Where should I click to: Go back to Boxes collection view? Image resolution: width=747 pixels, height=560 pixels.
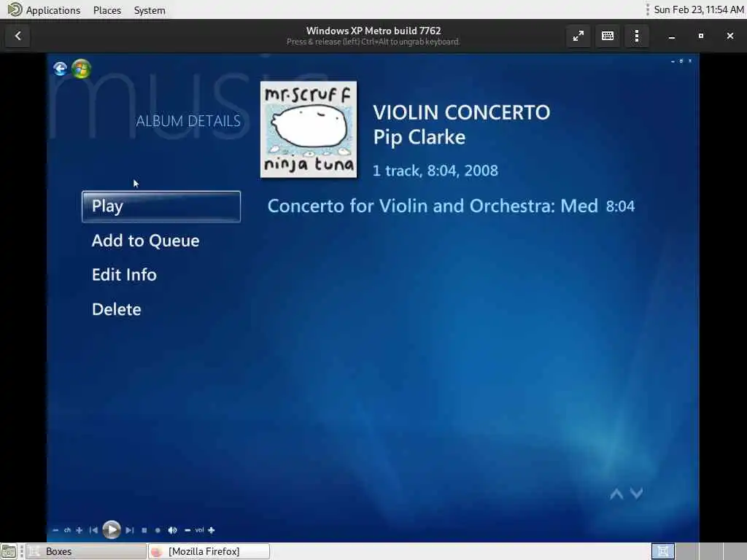18,36
